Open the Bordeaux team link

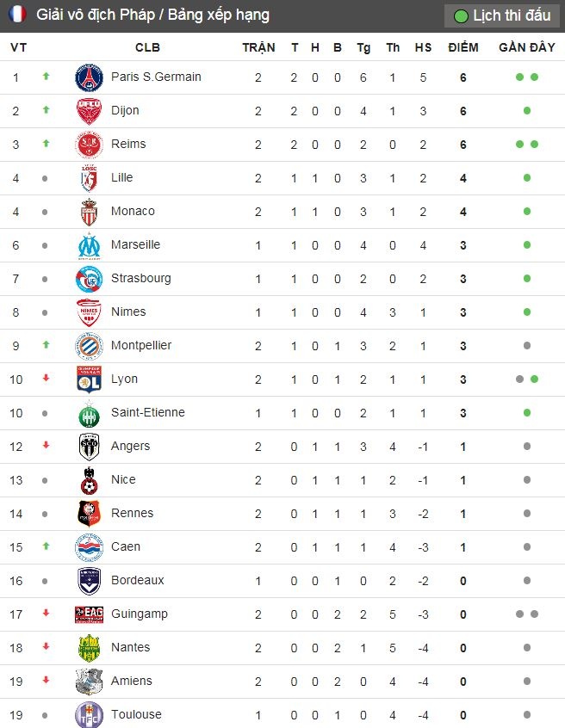137,580
